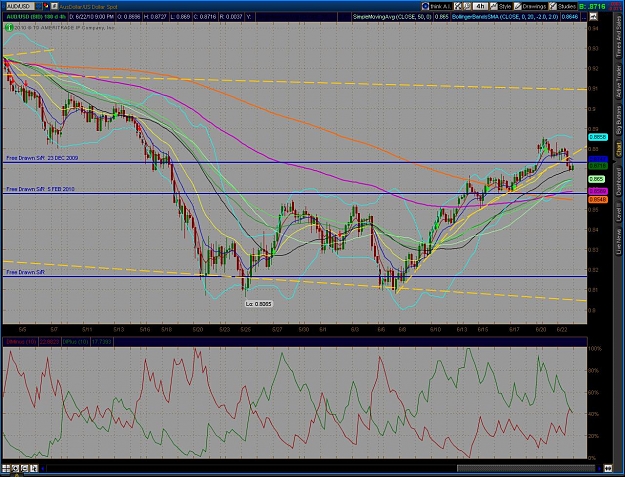Image resolution: width=625 pixels, height=477 pixels.
Task: Open the think A.I. button
Action: pos(436,6)
